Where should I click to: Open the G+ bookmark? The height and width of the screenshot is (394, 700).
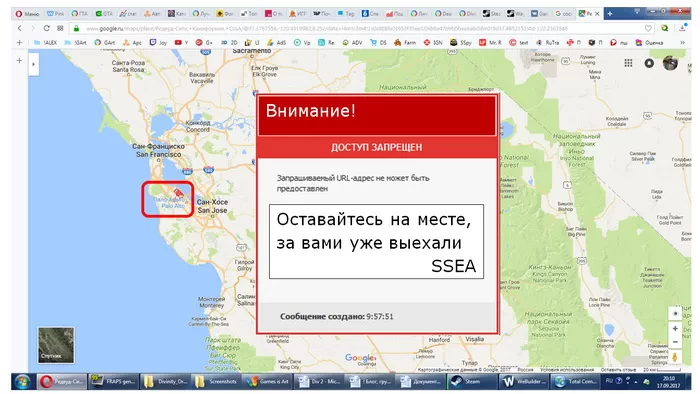pyautogui.click(x=204, y=43)
